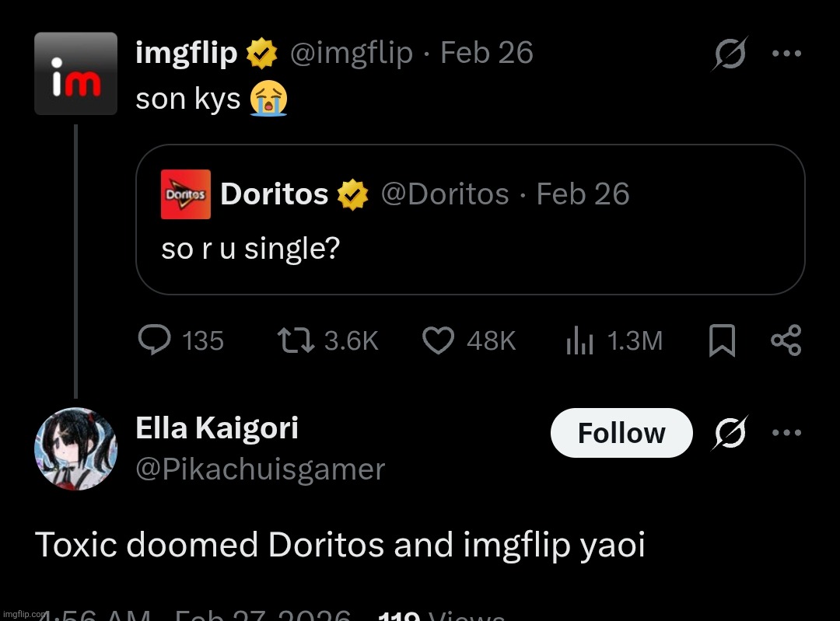Open the reply icon on the imgflip tweet

156,340
